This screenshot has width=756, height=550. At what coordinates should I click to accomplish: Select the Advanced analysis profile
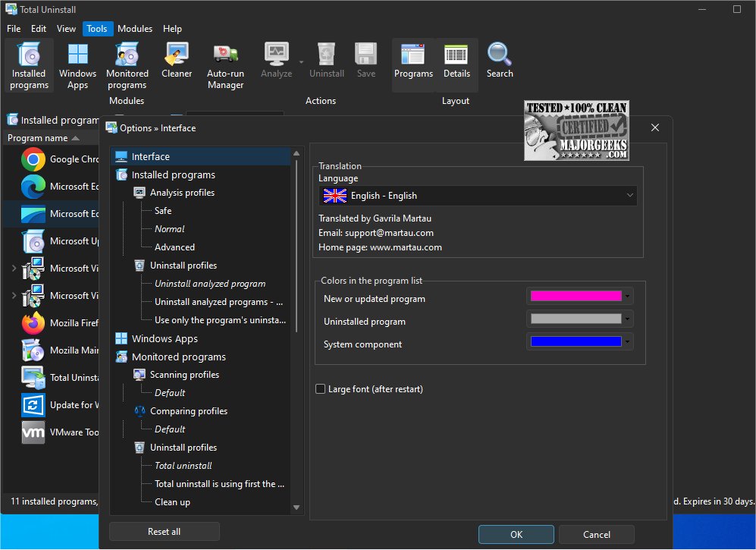click(174, 247)
